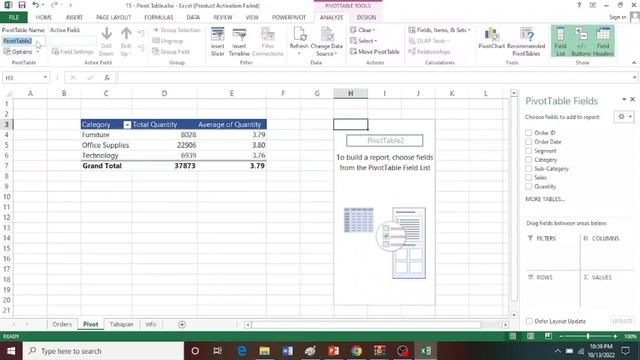Add a new sheet with plus icon
This screenshot has width=640, height=360.
coord(182,324)
